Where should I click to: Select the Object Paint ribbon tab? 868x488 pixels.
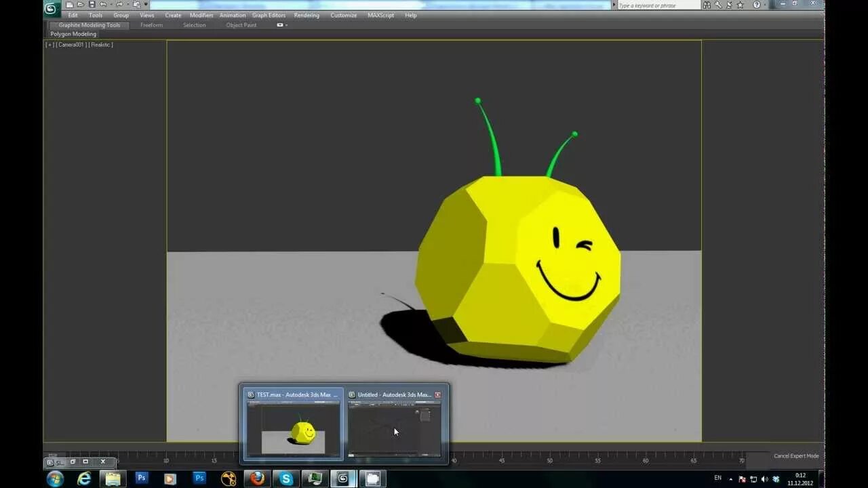[241, 25]
